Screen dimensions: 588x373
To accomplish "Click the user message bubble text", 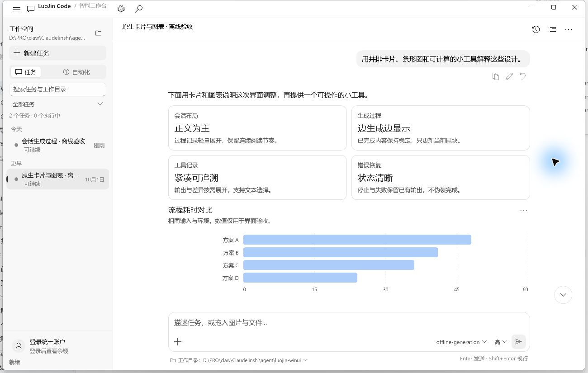I will (x=443, y=59).
